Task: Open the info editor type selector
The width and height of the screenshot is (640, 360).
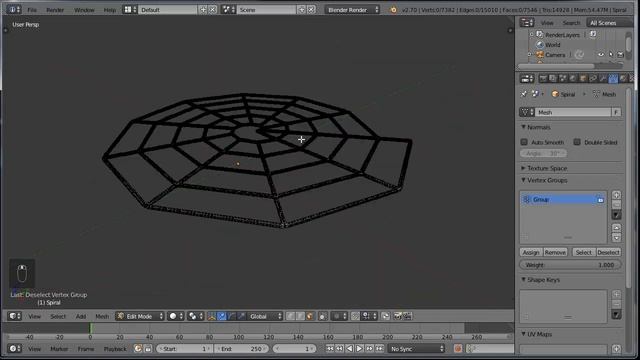Action: click(x=14, y=9)
